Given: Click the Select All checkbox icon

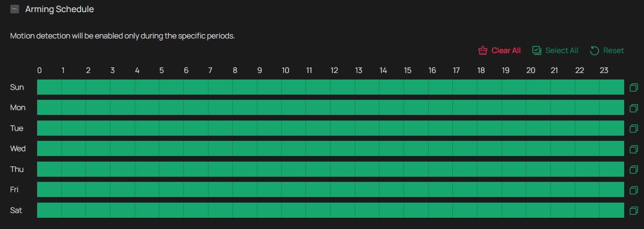Looking at the screenshot, I should click(537, 51).
